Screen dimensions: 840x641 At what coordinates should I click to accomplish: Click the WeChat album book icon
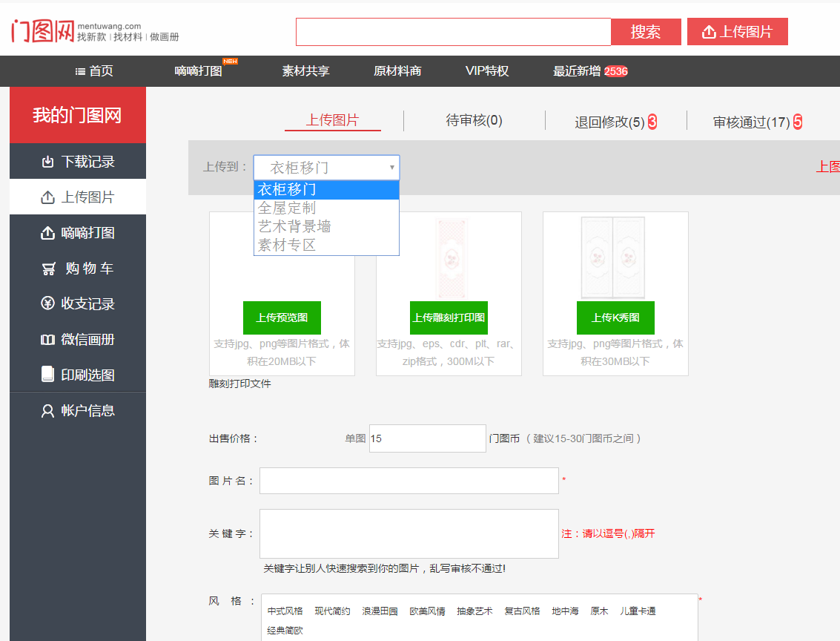pos(48,340)
